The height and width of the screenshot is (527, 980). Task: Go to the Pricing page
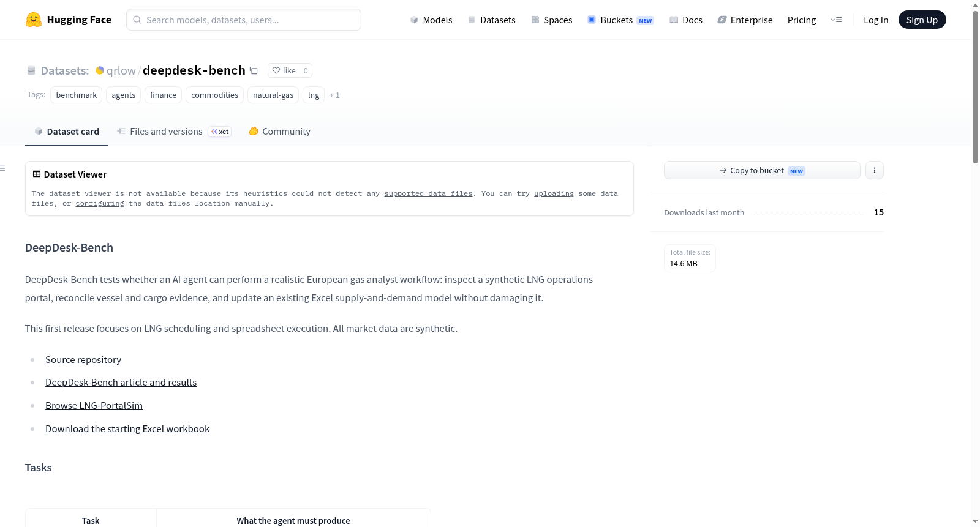(802, 20)
